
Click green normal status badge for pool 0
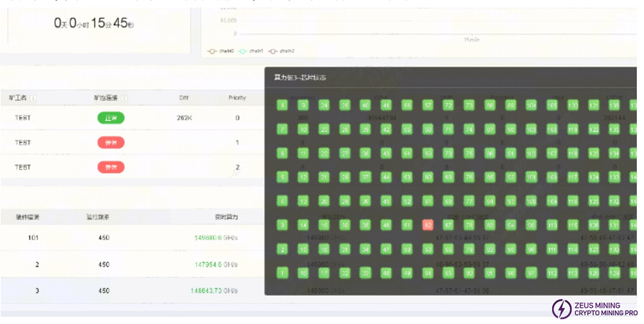(111, 118)
